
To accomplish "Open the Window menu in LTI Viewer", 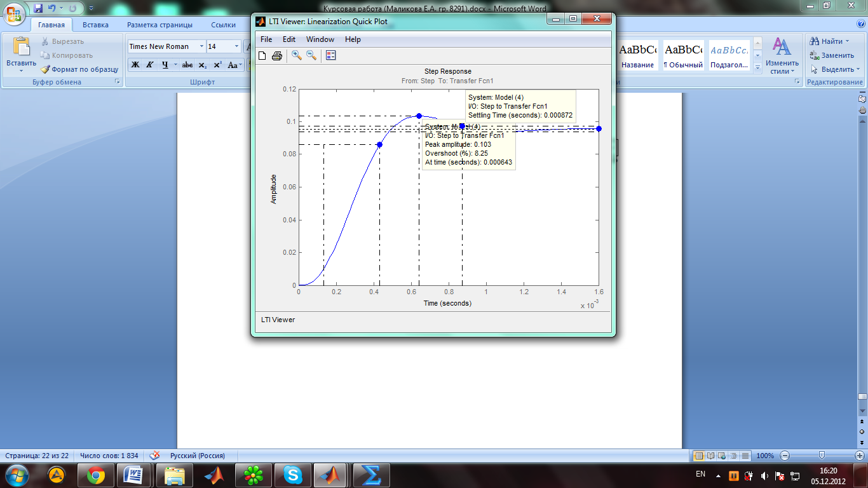I will tap(320, 39).
